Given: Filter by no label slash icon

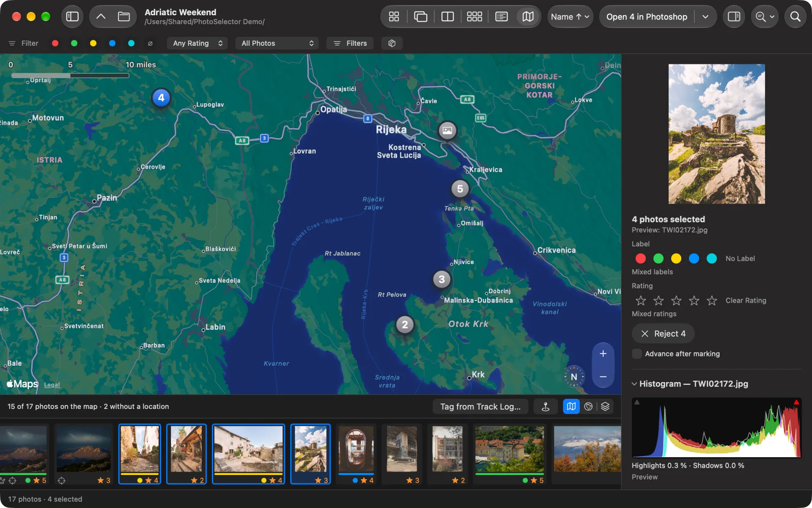Looking at the screenshot, I should [150, 43].
